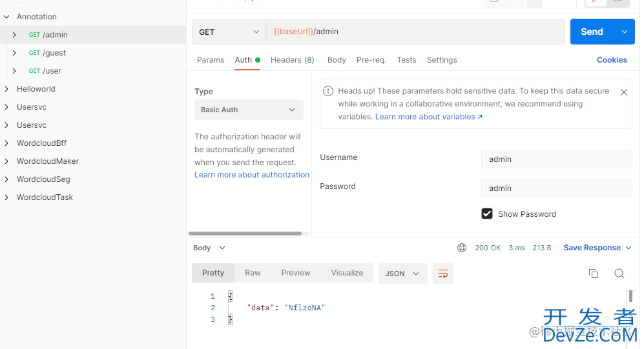This screenshot has height=349, width=644.
Task: Select the Preview response view
Action: [296, 273]
